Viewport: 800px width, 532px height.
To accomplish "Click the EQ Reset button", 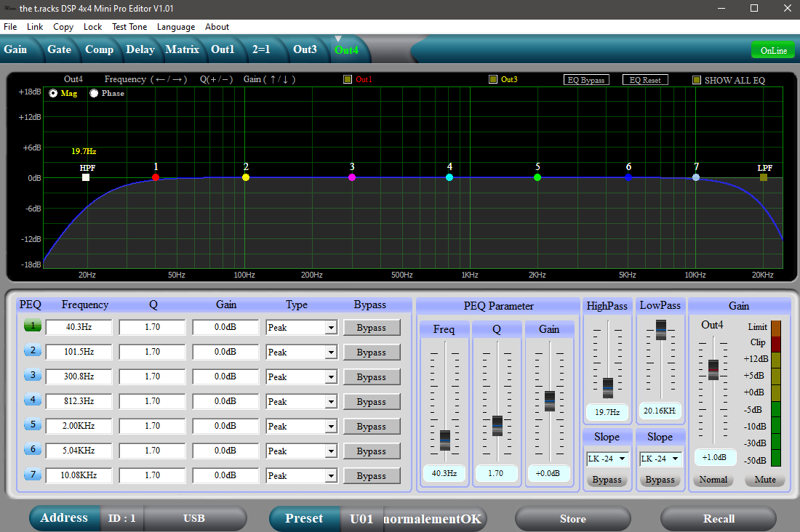I will 645,80.
